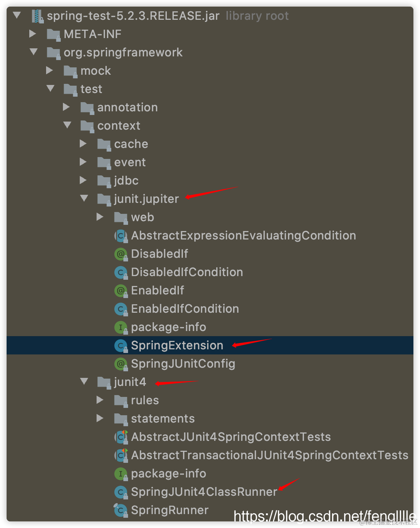Expand the mock package arrow
Viewport: 420px width, 528px height.
coord(49,70)
